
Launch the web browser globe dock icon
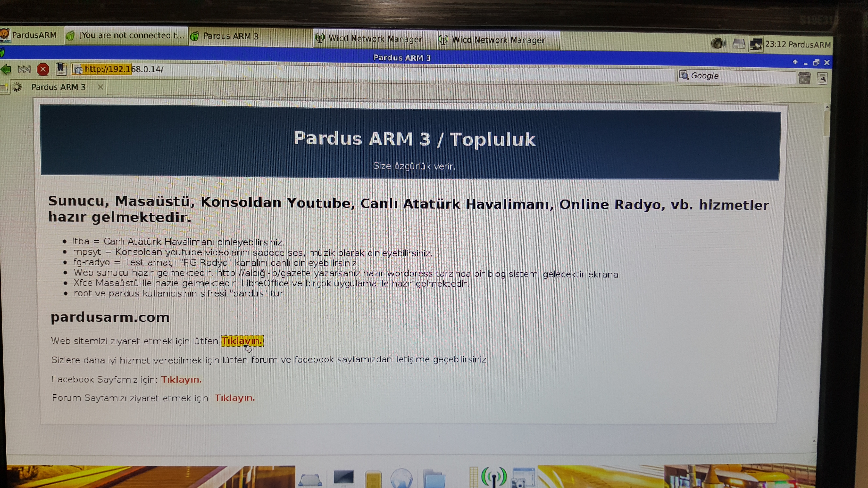point(401,478)
